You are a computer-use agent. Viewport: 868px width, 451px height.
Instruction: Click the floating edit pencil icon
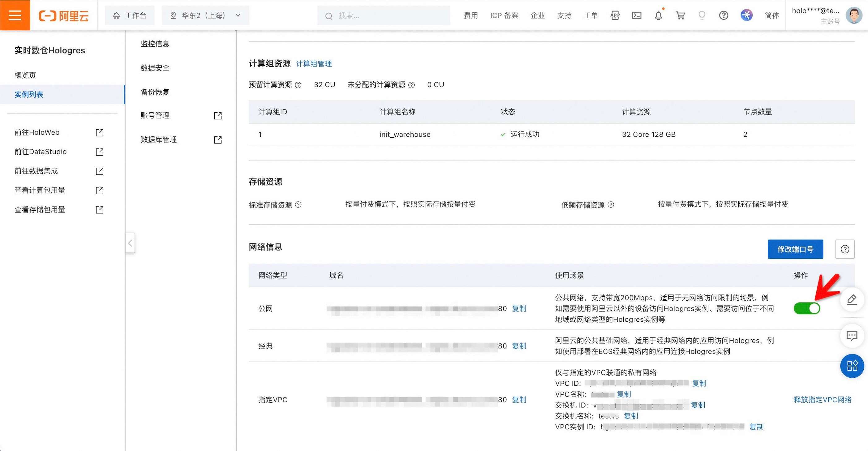click(852, 299)
